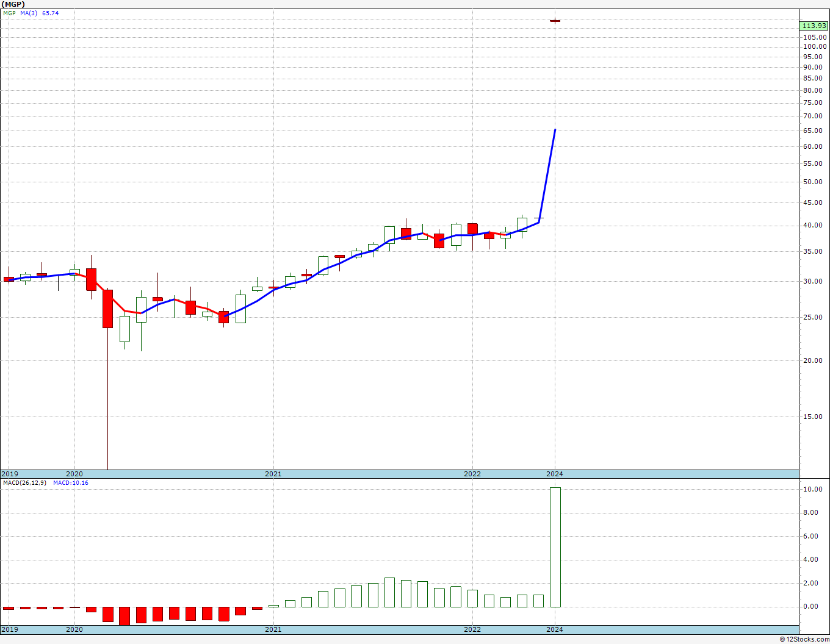830x644 pixels.
Task: Select 2021 on the MACD panel time axis
Action: (273, 629)
